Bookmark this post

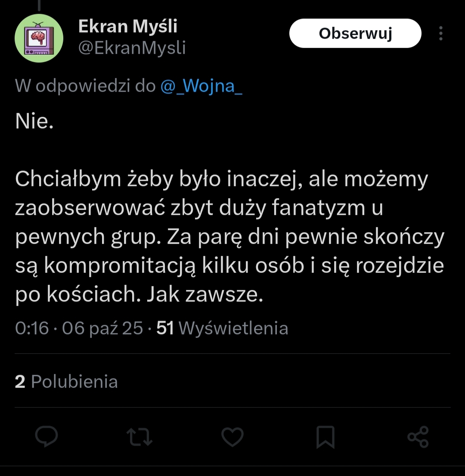(325, 437)
